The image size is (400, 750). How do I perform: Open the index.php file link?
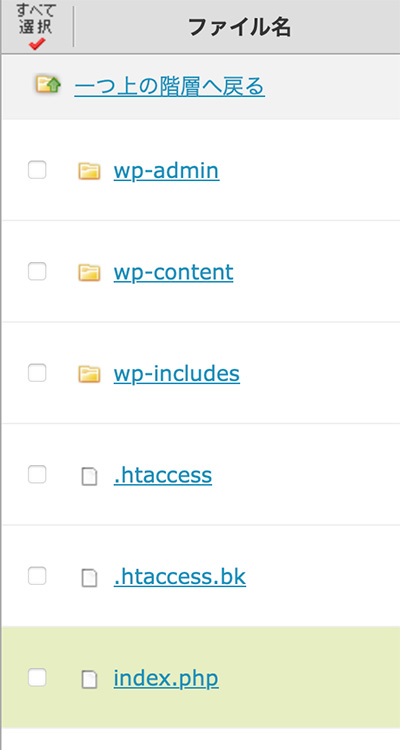(166, 679)
